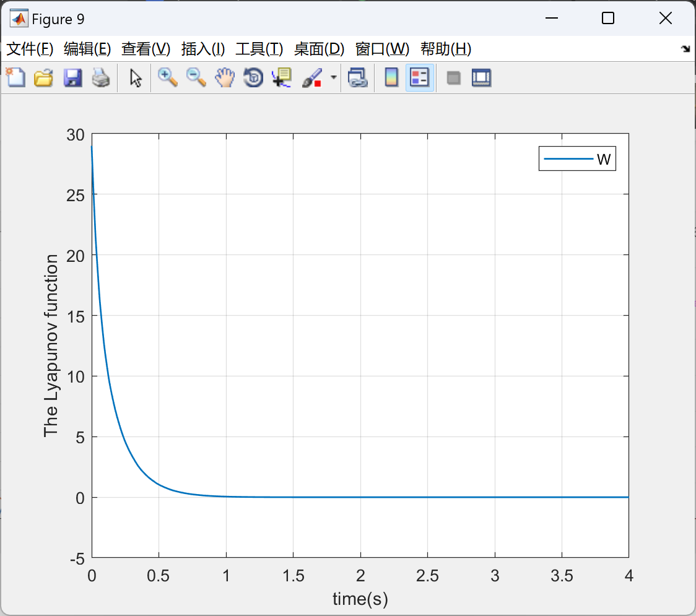Image resolution: width=696 pixels, height=616 pixels.
Task: Choose the Data Cursor tool
Action: point(282,77)
